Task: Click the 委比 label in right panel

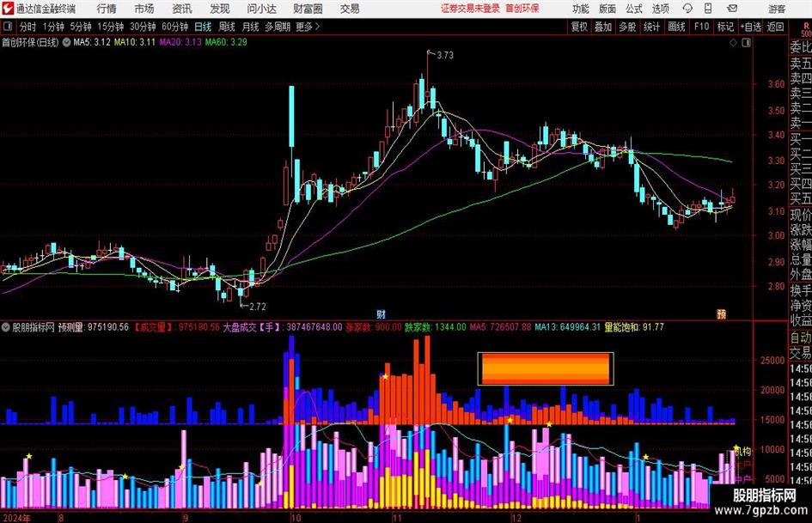Action: click(801, 47)
